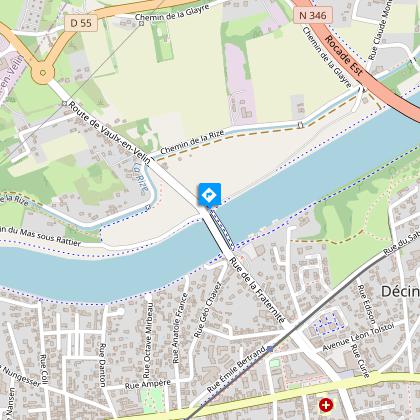Screen dimensions: 420x420
Task: Click the power tower square near Chemin de la Glayre
Action: [x=141, y=24]
